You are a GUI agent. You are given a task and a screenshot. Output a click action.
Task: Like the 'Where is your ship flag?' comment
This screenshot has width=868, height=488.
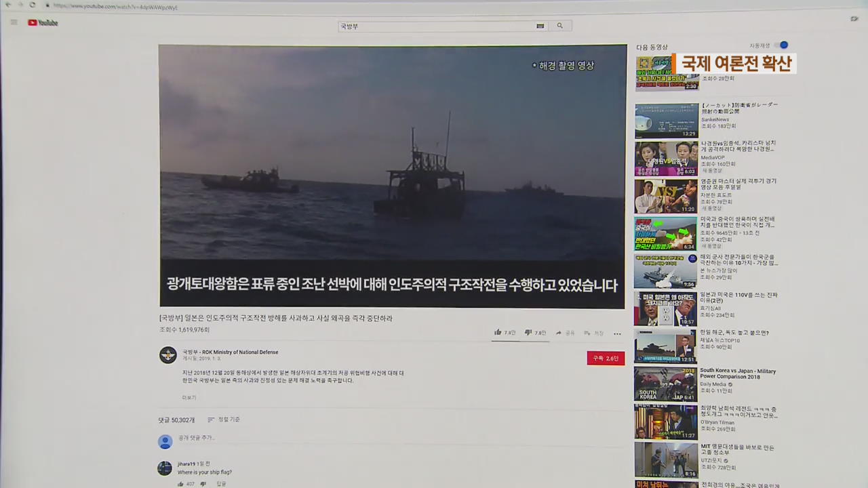[x=181, y=484]
